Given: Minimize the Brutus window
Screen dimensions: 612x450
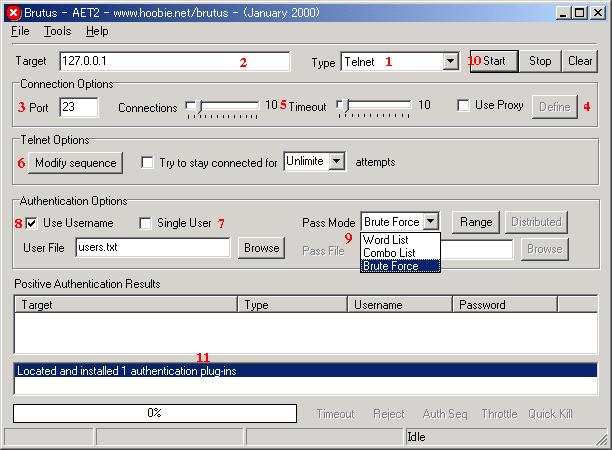Looking at the screenshot, I should pos(562,13).
